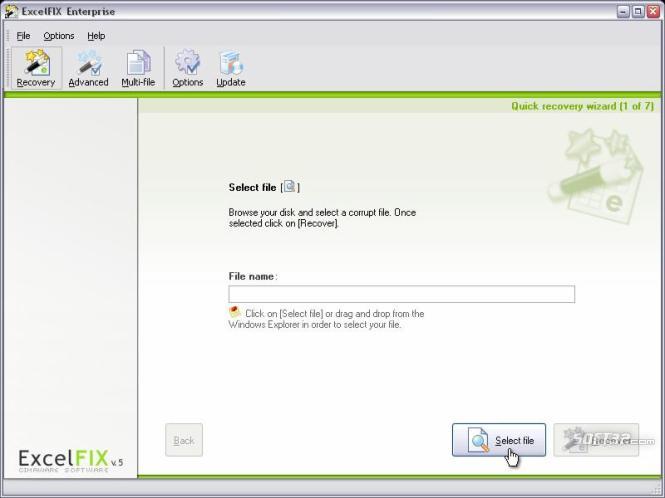
Task: Click the Select file button
Action: (x=499, y=440)
